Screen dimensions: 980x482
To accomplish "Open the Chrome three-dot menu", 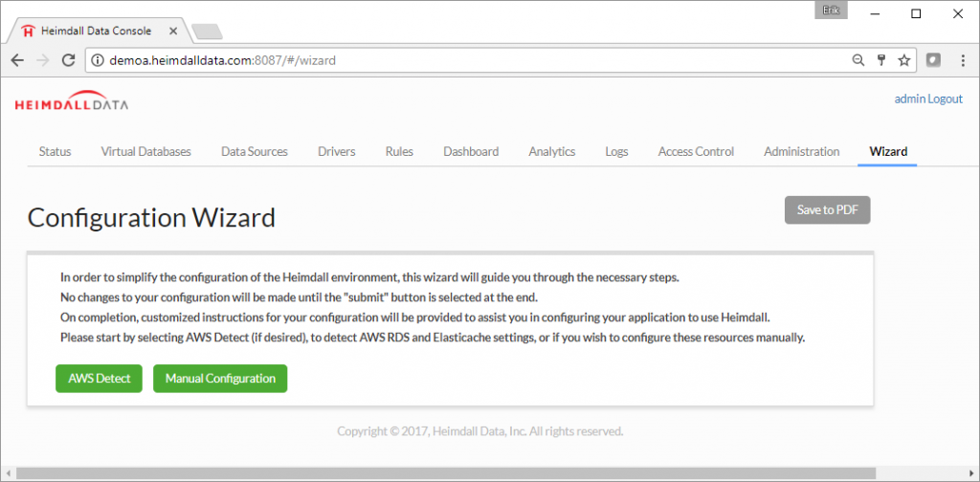I will 963,60.
